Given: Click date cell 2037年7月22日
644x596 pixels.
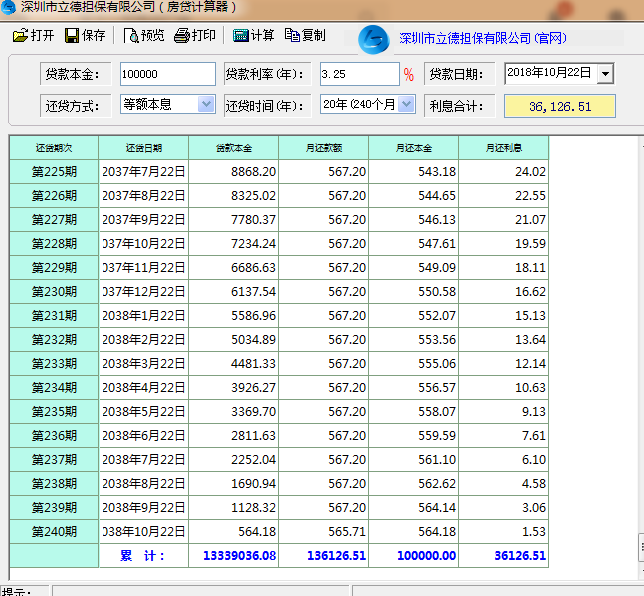Looking at the screenshot, I should click(x=144, y=172).
